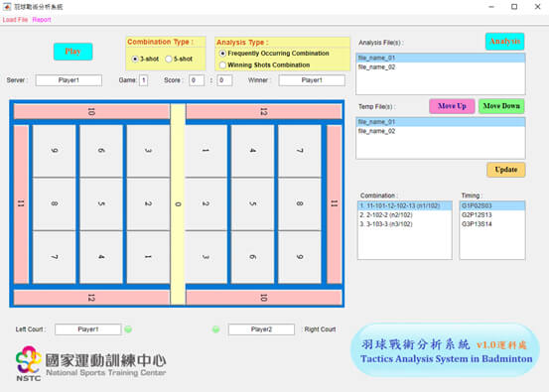Click the cyan Analysis button
Viewport: 549px width, 392px height.
[x=504, y=42]
